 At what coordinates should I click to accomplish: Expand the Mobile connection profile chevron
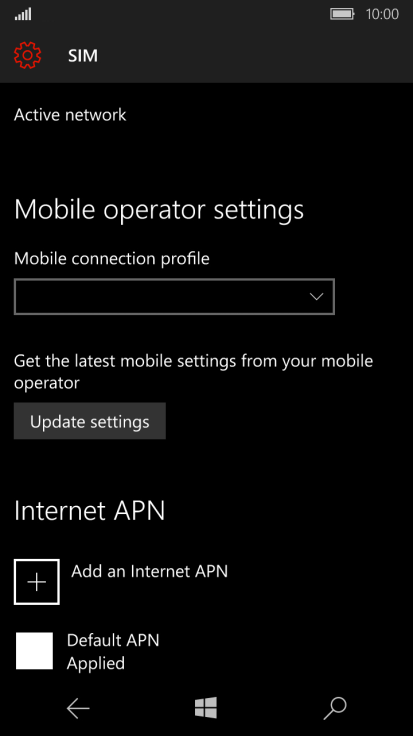pos(317,296)
